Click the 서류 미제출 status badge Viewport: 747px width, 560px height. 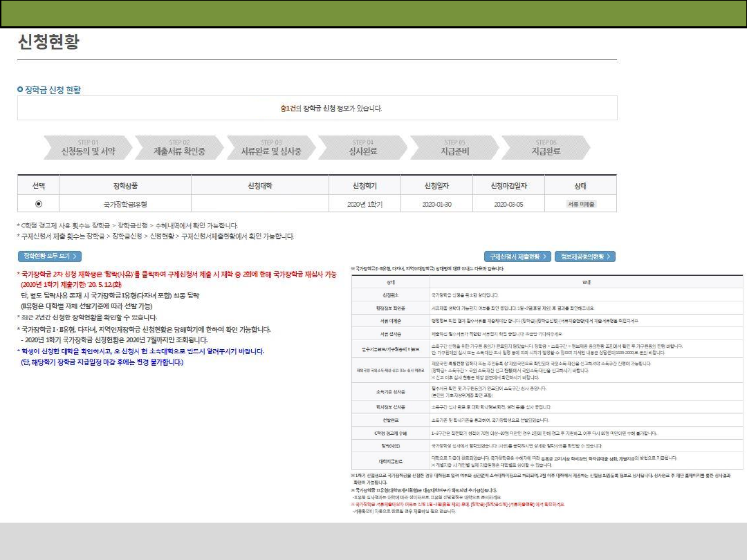point(581,204)
